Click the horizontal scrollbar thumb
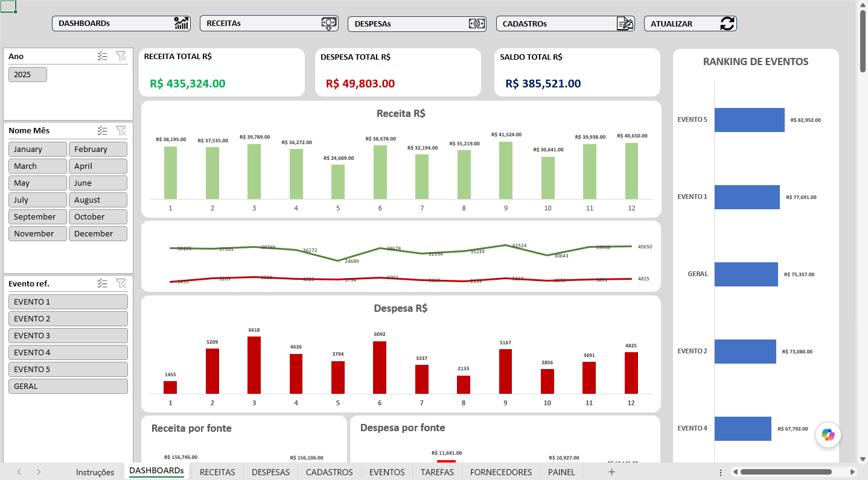This screenshot has height=480, width=868. [x=786, y=472]
